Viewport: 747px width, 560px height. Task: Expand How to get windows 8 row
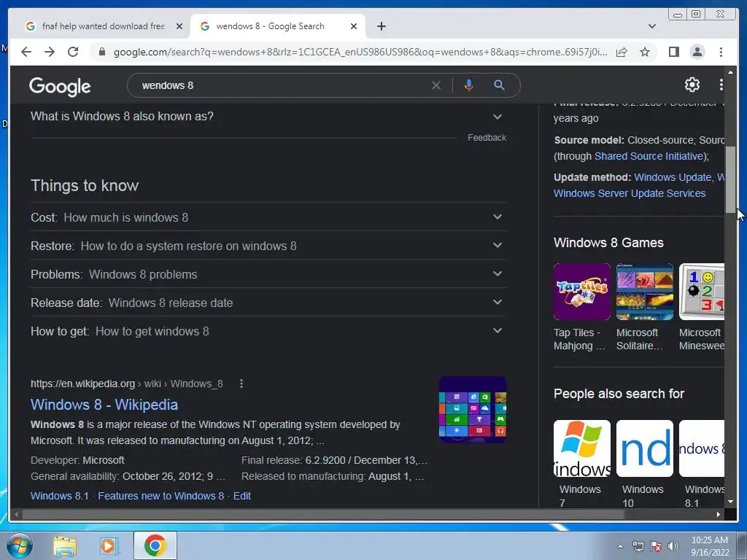268,332
